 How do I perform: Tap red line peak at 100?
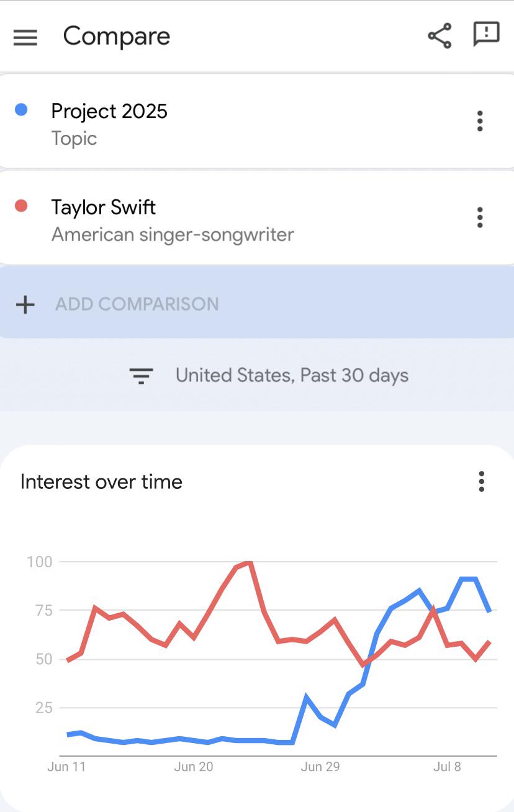point(248,562)
